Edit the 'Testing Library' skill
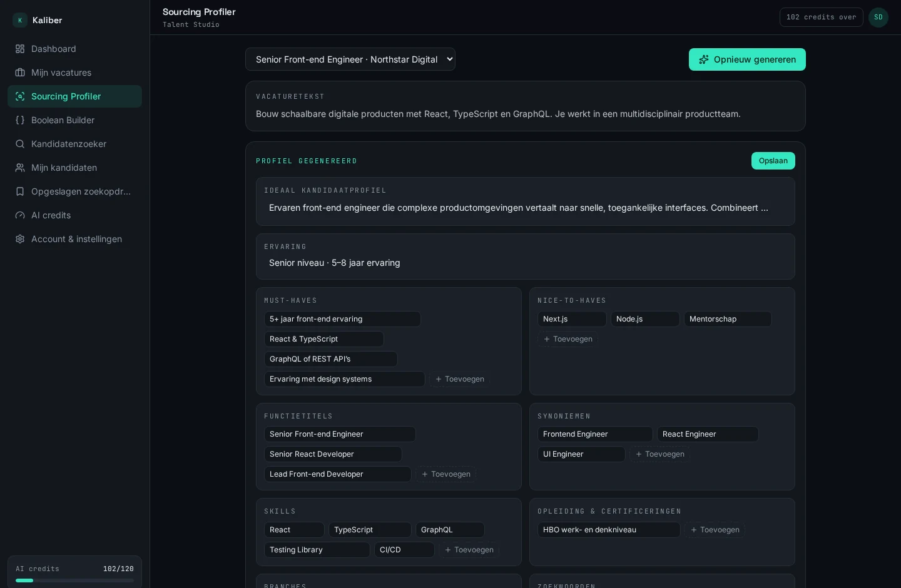901x588 pixels. pyautogui.click(x=317, y=550)
